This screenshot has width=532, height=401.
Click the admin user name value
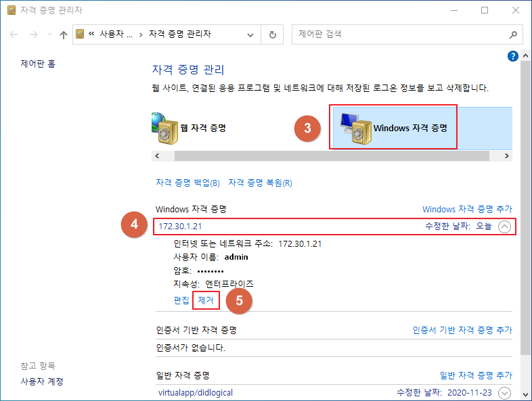(236, 257)
